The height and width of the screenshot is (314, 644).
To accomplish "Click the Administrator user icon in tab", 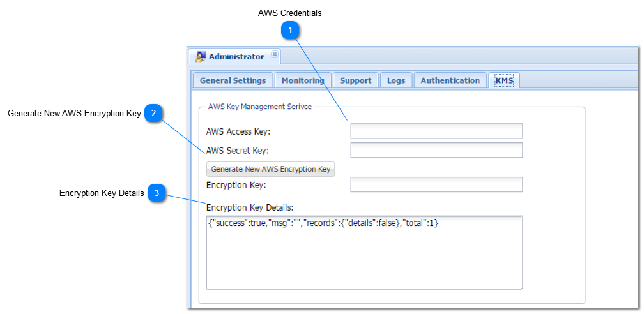I will click(200, 57).
